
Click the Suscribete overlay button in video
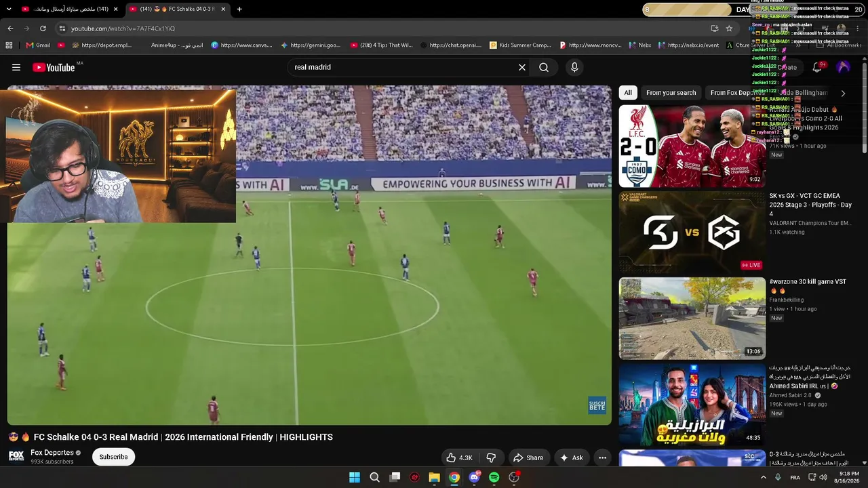(x=597, y=405)
